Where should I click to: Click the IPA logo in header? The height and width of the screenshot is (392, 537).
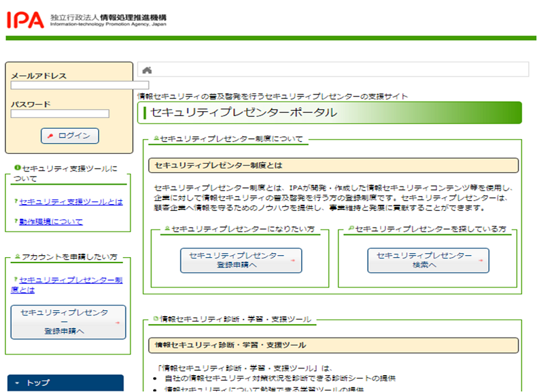pyautogui.click(x=26, y=20)
